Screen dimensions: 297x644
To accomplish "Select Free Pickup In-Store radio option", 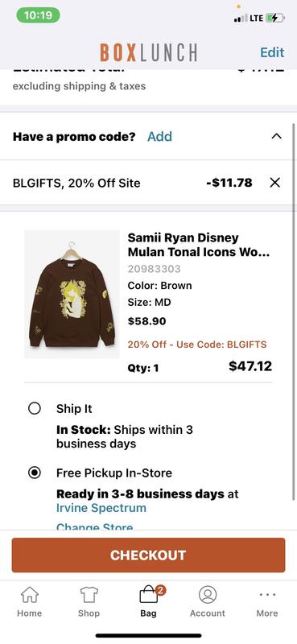I will click(x=34, y=473).
